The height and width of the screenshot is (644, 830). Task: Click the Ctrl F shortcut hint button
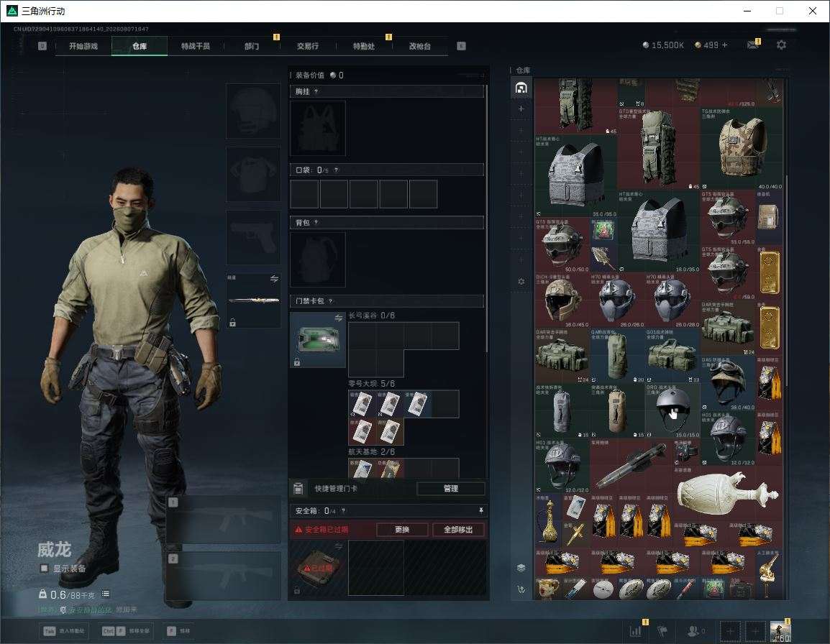tap(125, 631)
